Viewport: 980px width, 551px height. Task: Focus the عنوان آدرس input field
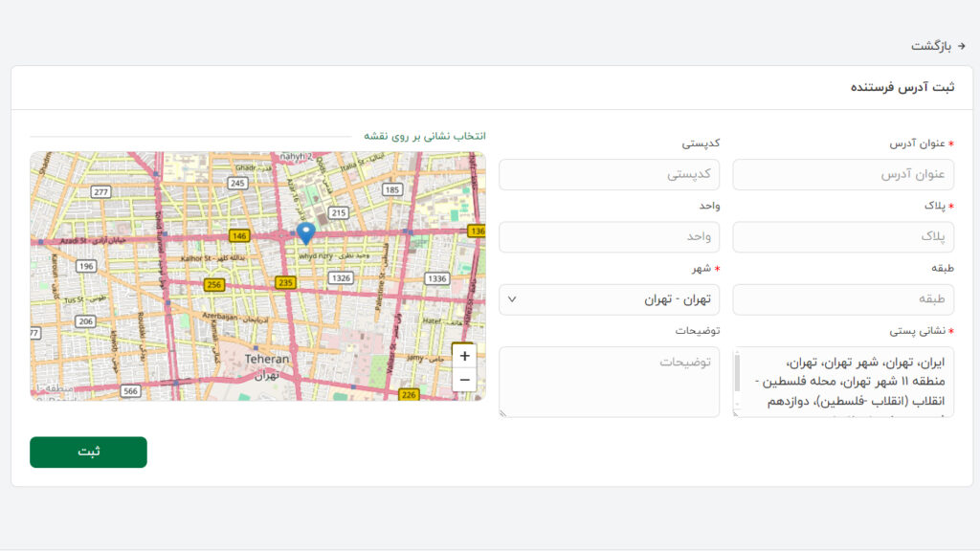point(842,175)
